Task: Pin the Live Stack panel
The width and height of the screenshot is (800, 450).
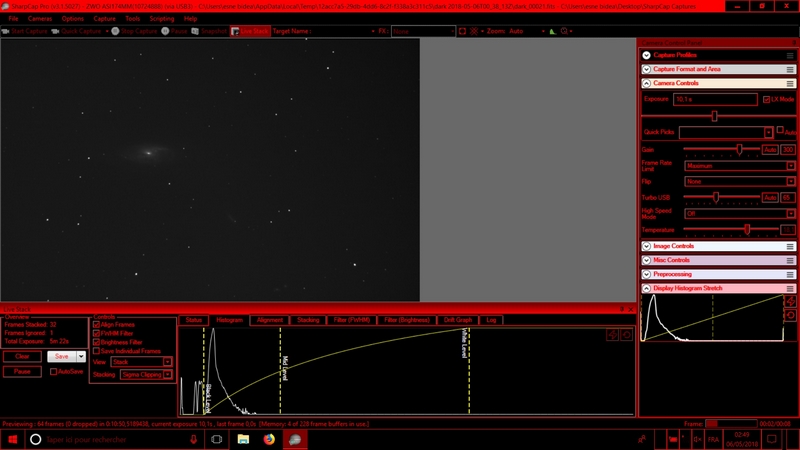Action: point(622,309)
